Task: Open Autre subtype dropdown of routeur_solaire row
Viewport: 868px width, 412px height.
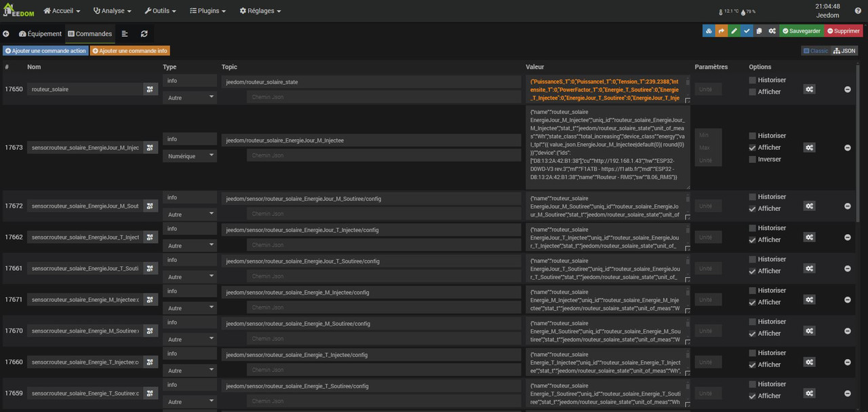Action: (x=190, y=97)
